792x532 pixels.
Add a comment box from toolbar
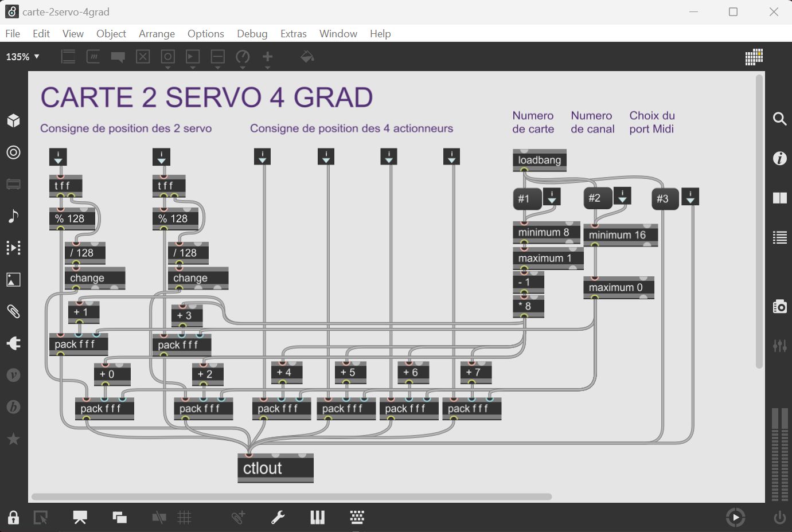(x=118, y=57)
